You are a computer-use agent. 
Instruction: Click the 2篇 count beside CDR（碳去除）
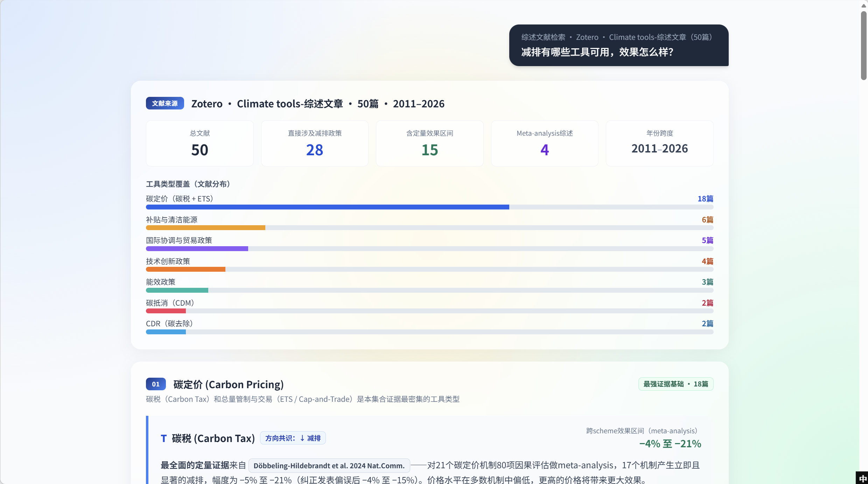pyautogui.click(x=707, y=323)
